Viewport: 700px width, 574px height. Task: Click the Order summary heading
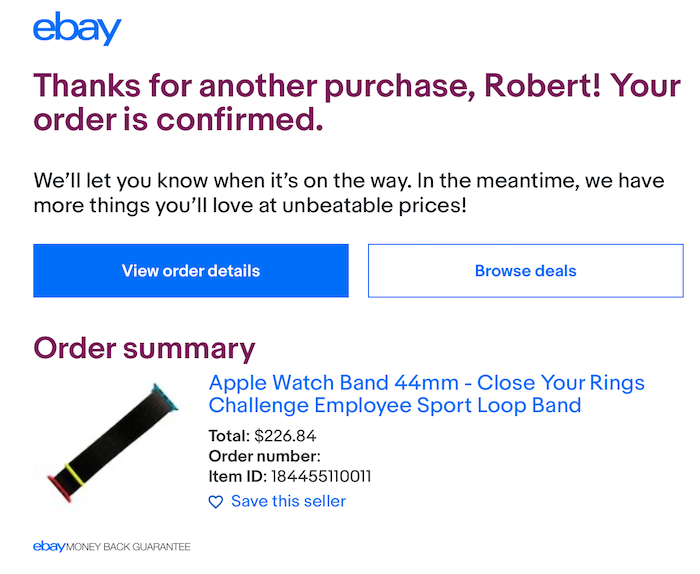[144, 348]
